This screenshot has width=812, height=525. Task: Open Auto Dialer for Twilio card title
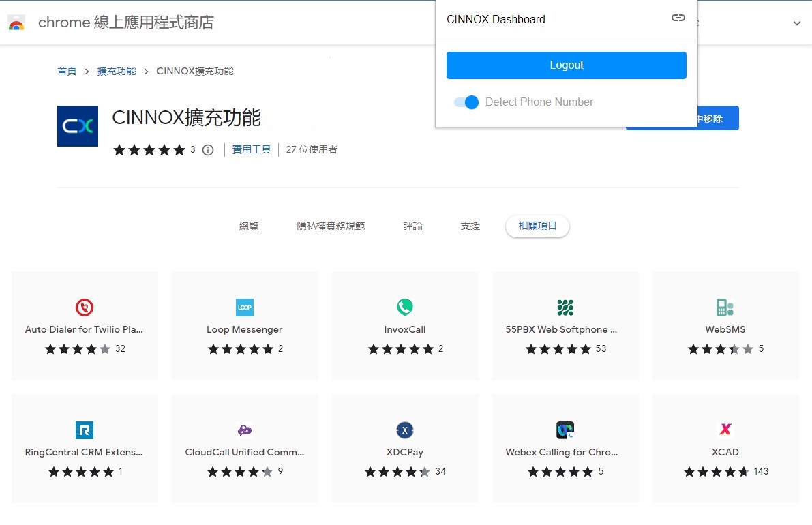point(84,329)
